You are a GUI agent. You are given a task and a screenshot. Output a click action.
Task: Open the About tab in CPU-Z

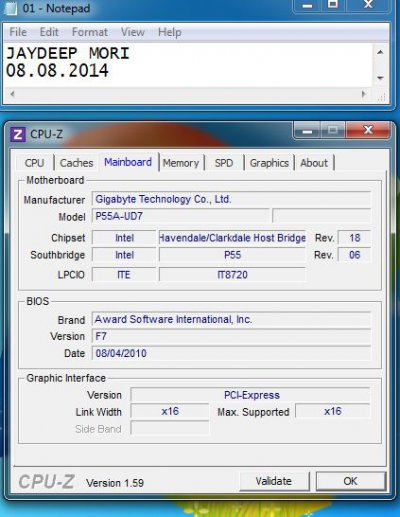point(314,163)
